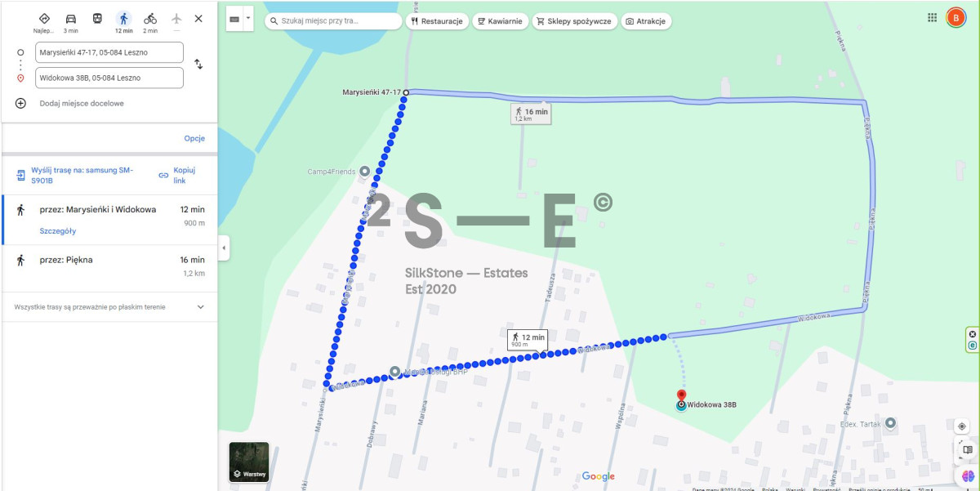
Task: Open Szczegóły route details link
Action: [x=58, y=231]
